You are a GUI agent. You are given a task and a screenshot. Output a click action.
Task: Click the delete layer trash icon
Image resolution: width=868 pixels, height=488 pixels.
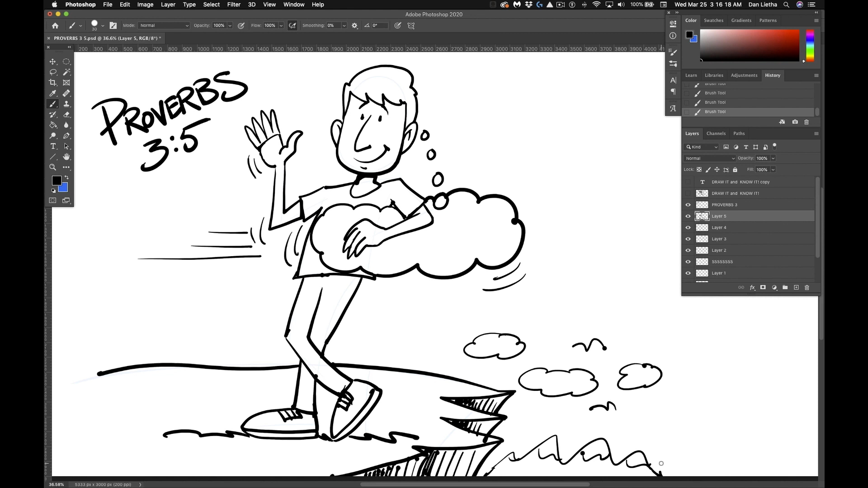[x=807, y=288]
